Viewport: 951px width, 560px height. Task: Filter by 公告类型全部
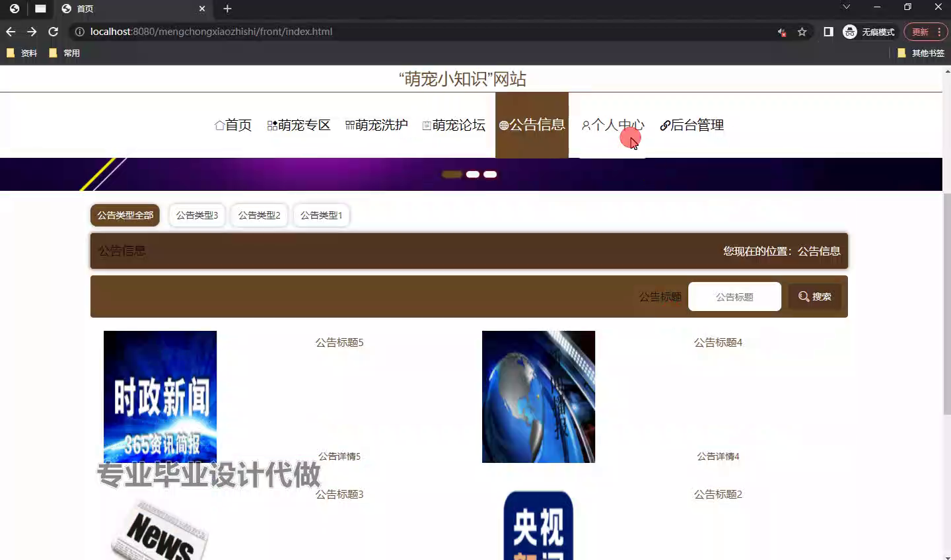[x=125, y=215]
